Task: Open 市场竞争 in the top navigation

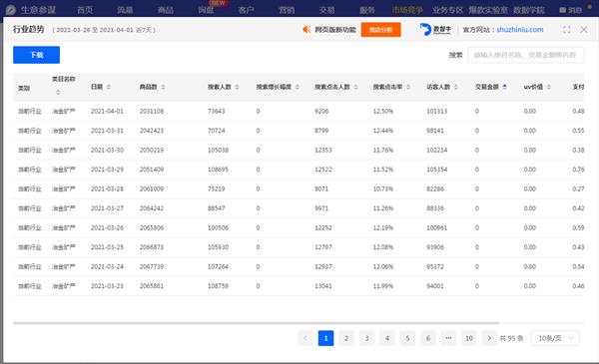Action: click(407, 10)
